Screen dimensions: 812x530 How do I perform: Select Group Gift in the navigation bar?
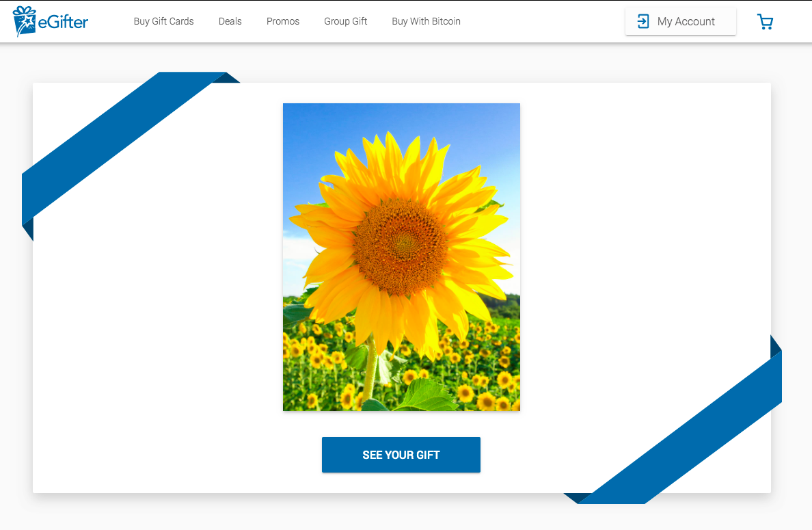point(345,21)
